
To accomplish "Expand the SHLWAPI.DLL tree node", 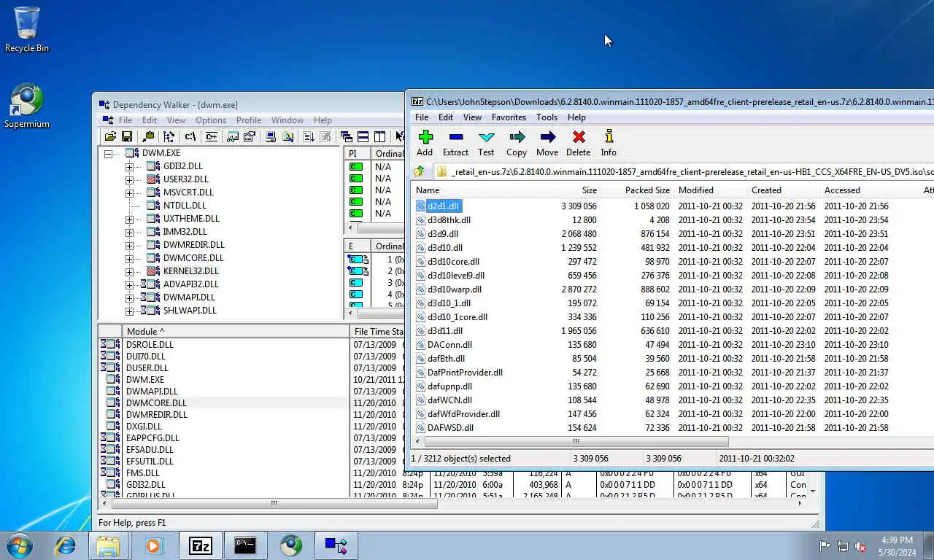I will pyautogui.click(x=129, y=311).
